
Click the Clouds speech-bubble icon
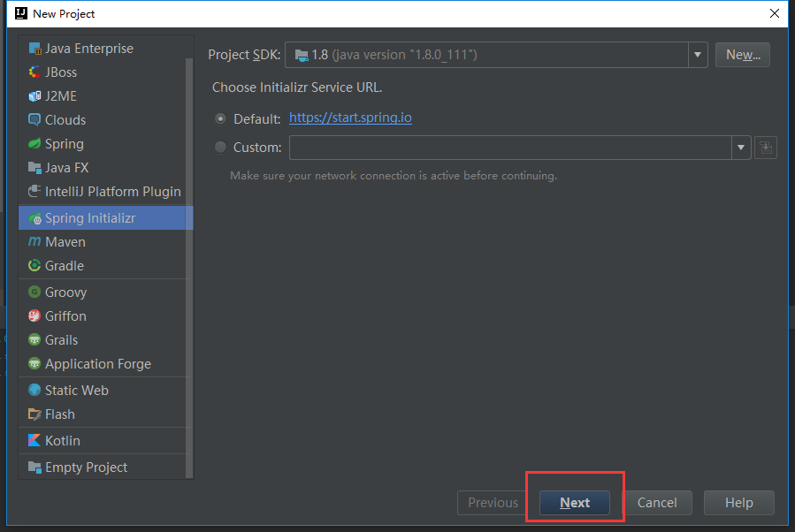pos(34,120)
